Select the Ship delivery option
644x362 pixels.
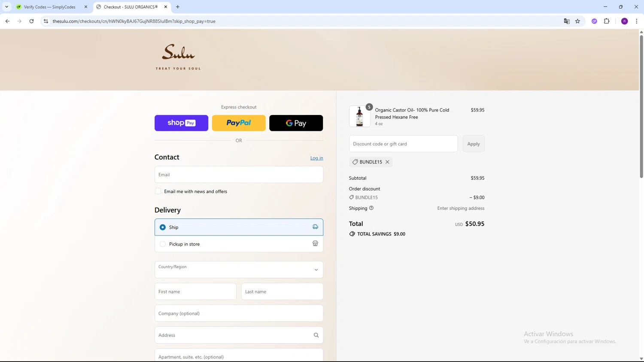tap(239, 227)
